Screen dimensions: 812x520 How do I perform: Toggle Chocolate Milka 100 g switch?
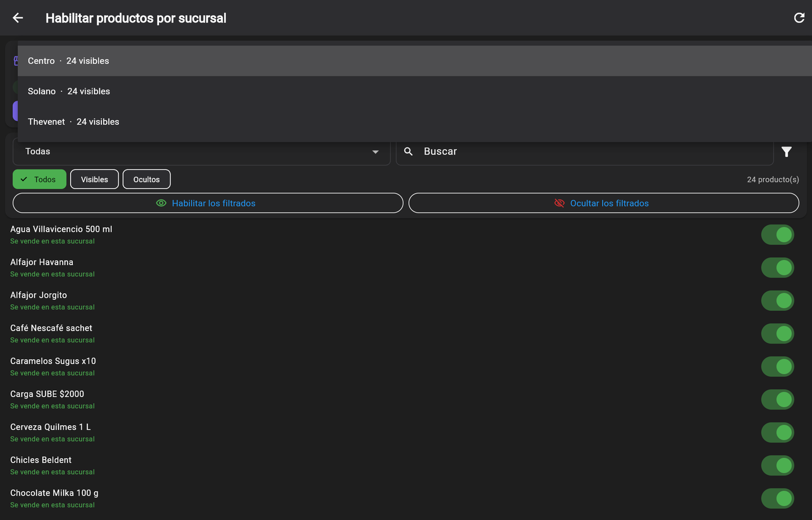[x=778, y=499]
